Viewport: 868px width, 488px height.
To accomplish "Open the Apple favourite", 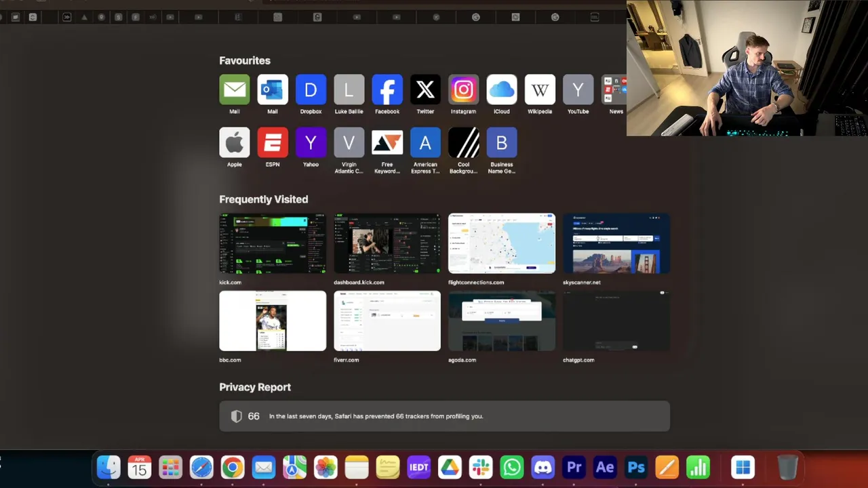I will (234, 142).
